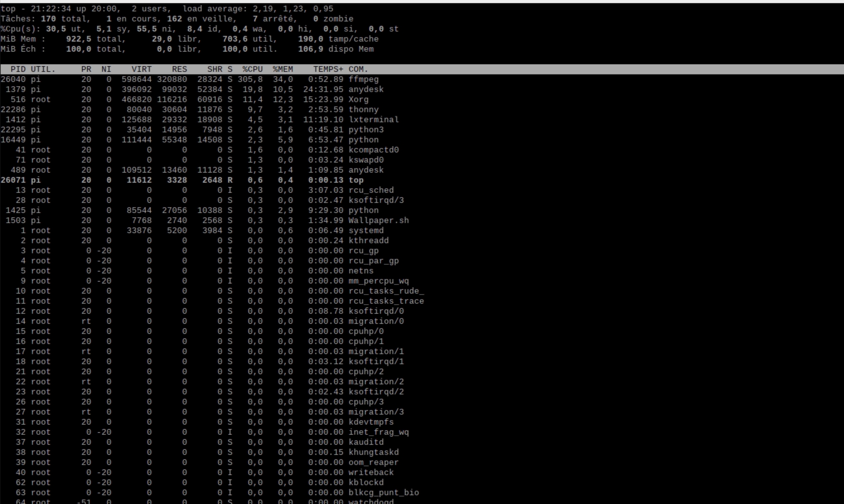The image size is (844, 504).
Task: Select the writeback process name
Action: [x=371, y=472]
